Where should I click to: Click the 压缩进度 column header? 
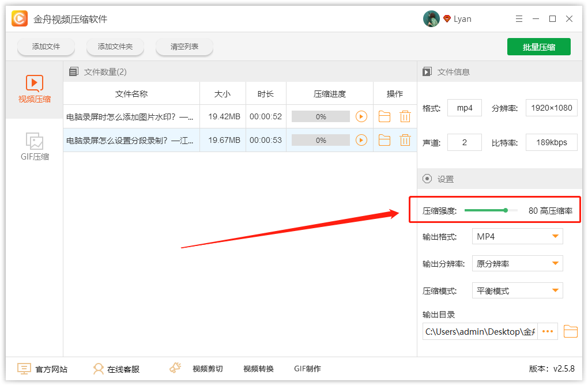[330, 94]
